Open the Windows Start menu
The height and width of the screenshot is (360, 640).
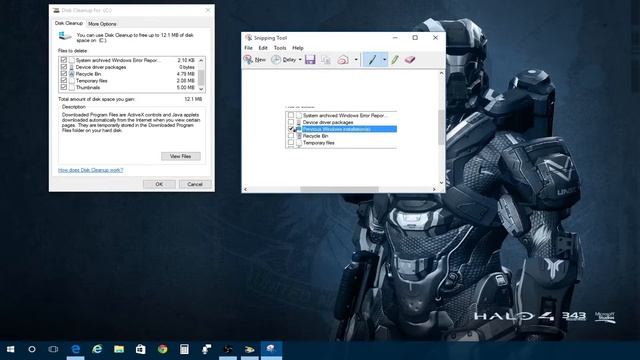[11, 349]
